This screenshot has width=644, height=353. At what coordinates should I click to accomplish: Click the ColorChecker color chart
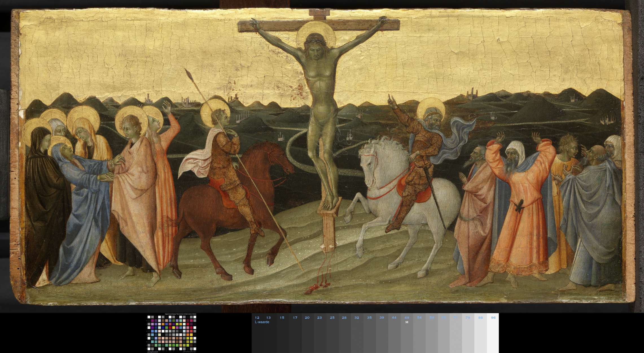pyautogui.click(x=172, y=333)
